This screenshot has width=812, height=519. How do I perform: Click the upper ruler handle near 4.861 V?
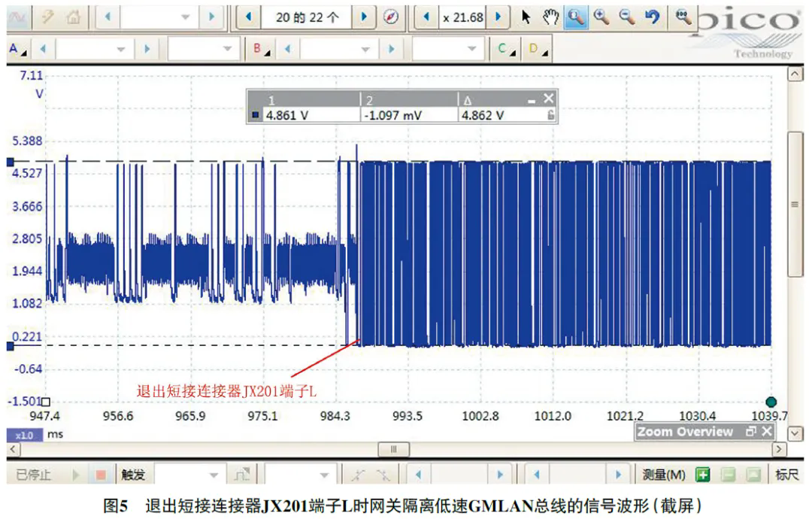11,162
